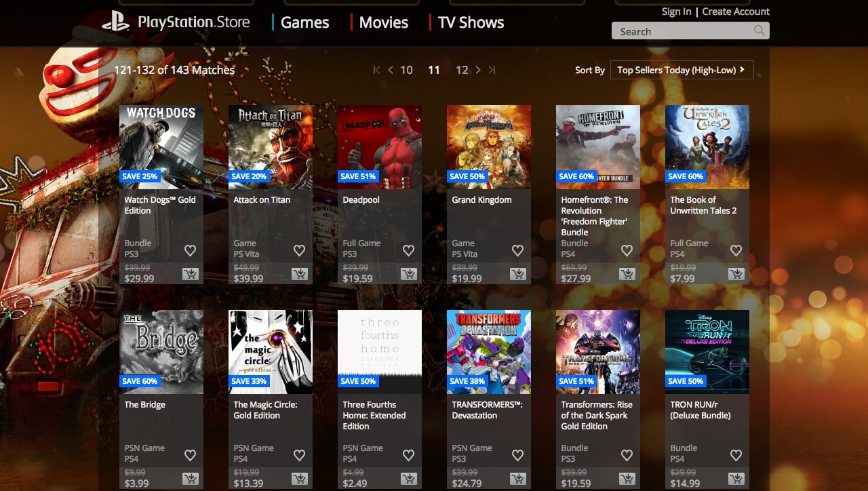Add TRON RUN/r Deluxe Bundle to cart
This screenshot has width=868, height=491.
pos(736,479)
